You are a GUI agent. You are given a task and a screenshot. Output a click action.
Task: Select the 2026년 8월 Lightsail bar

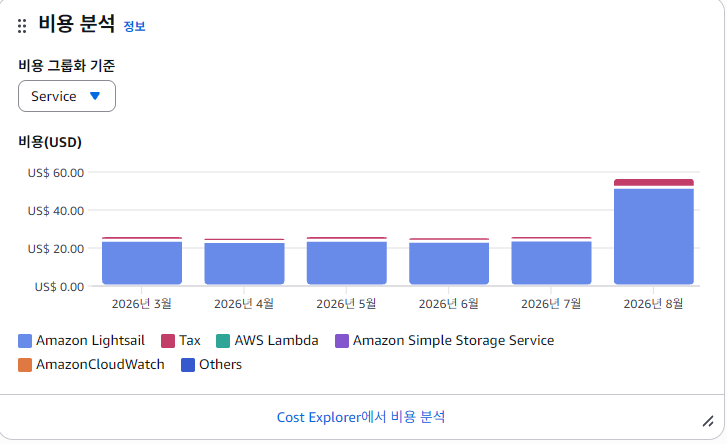(x=654, y=236)
